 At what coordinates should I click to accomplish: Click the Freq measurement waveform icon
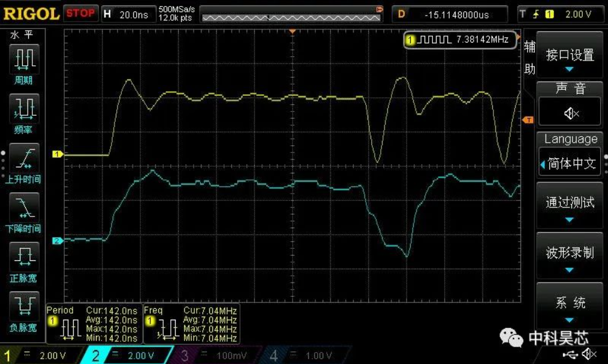point(167,330)
